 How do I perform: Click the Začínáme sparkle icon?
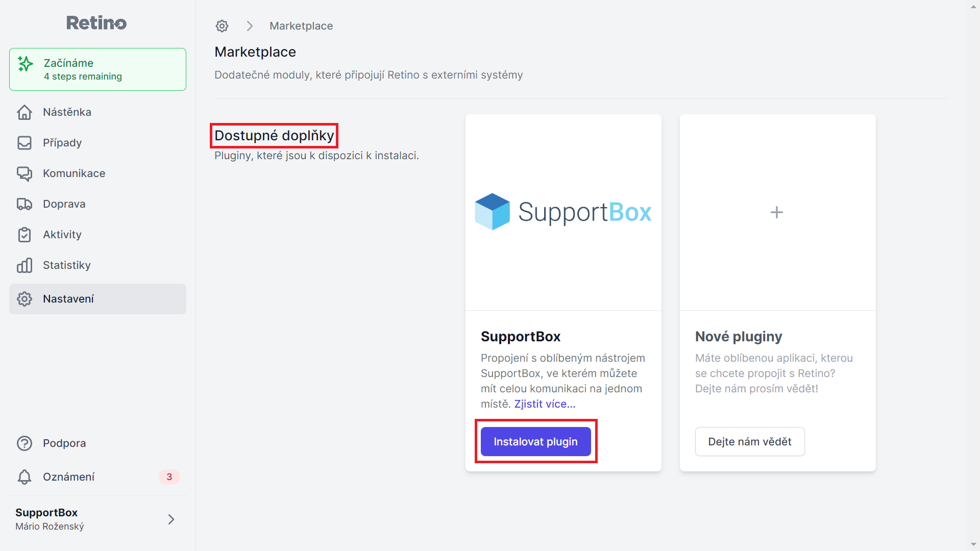tap(26, 64)
